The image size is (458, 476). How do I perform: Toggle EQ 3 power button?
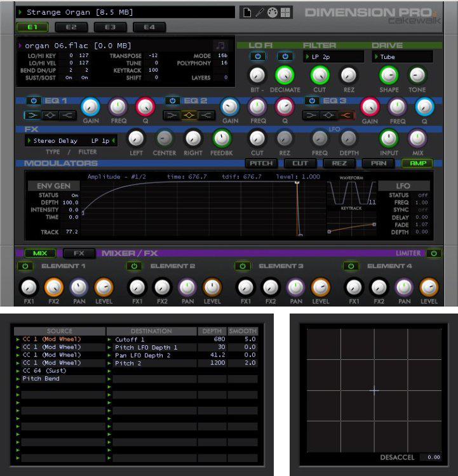point(312,101)
